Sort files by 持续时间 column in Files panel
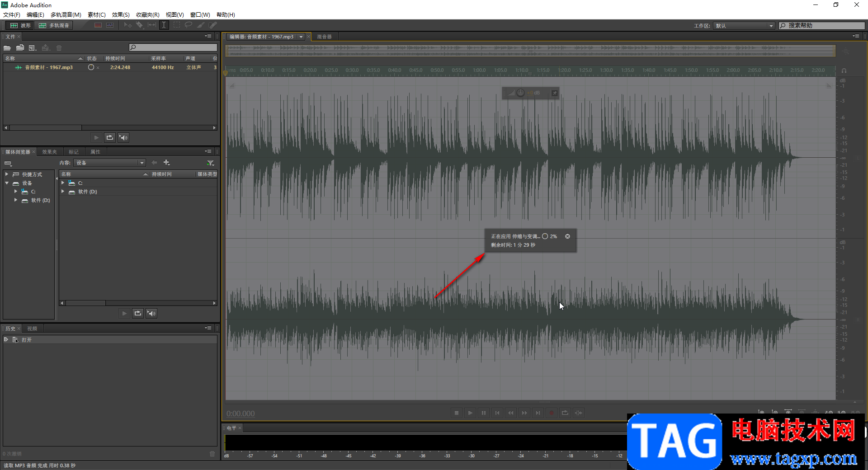Viewport: 868px width, 470px height. [126, 58]
